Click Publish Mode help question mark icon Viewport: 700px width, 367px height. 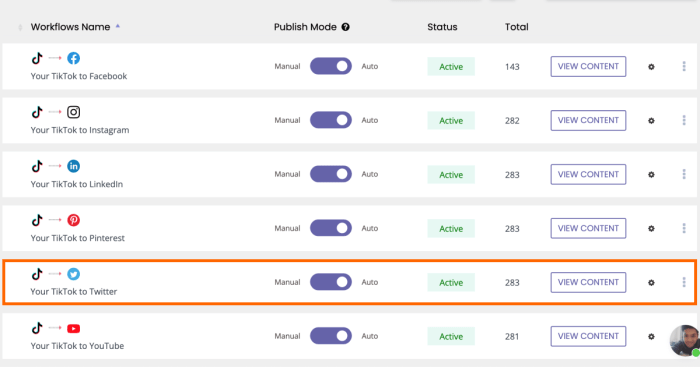click(x=346, y=27)
